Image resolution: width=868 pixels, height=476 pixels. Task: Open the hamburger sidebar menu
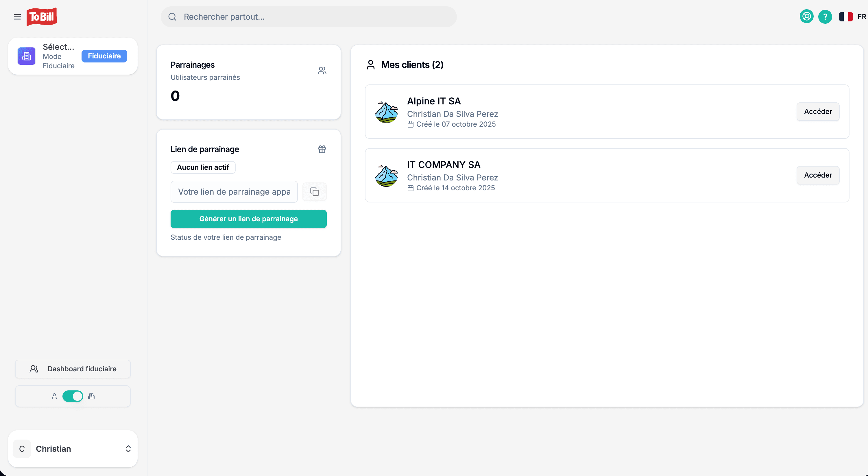17,17
